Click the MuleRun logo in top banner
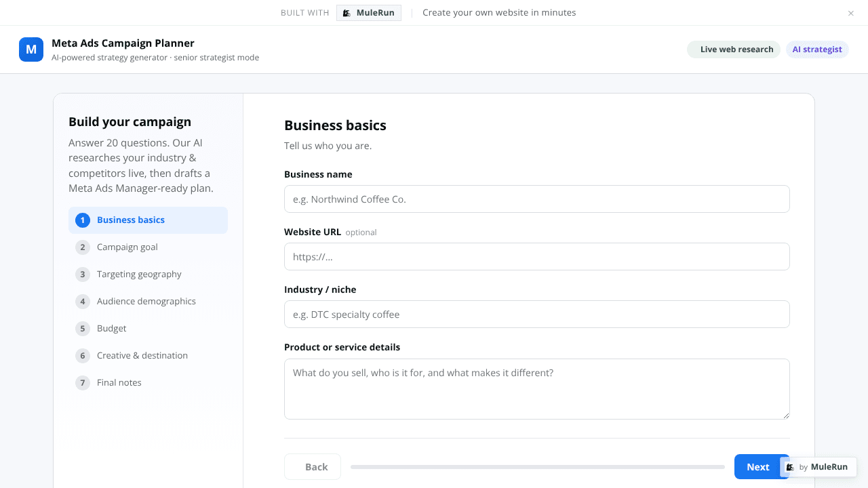Image resolution: width=868 pixels, height=488 pixels. [369, 13]
